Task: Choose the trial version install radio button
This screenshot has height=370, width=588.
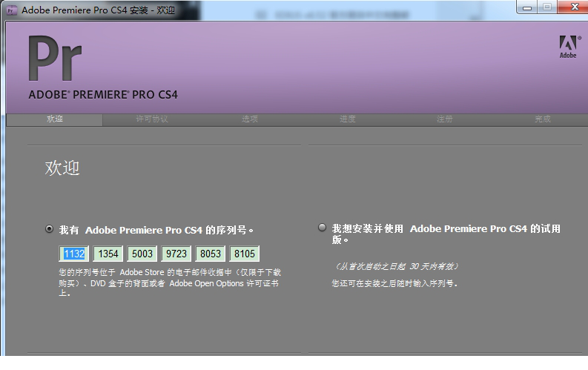Action: 322,227
